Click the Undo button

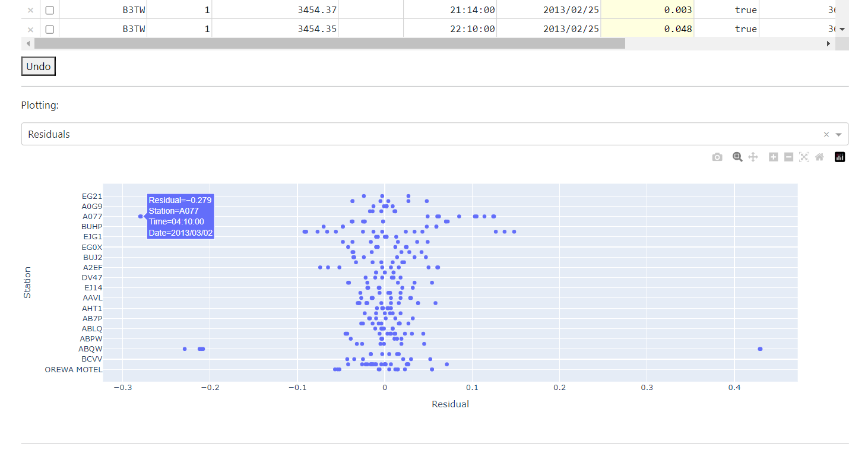click(39, 66)
